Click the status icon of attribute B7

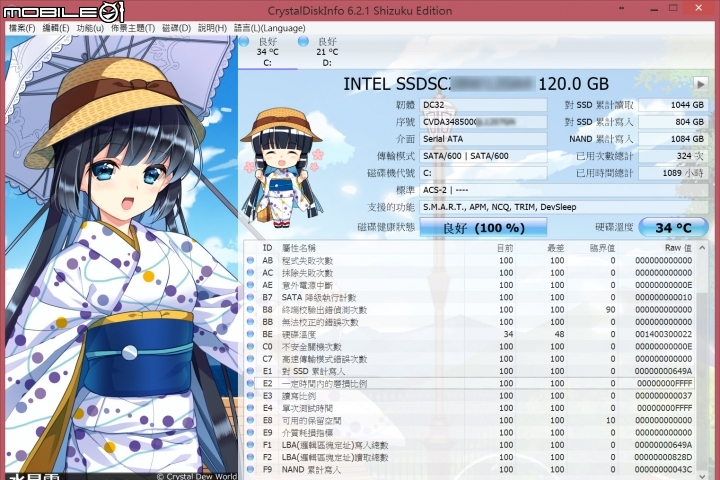250,297
